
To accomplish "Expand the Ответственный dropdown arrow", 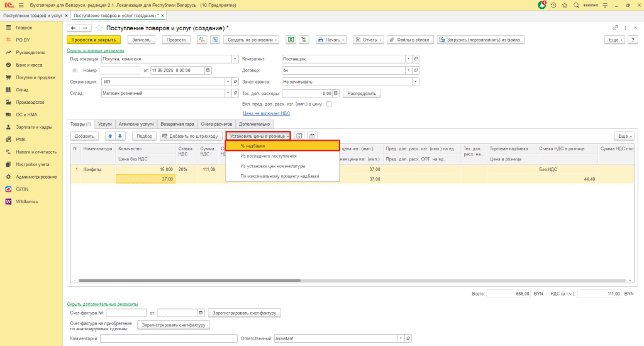I will (401, 338).
